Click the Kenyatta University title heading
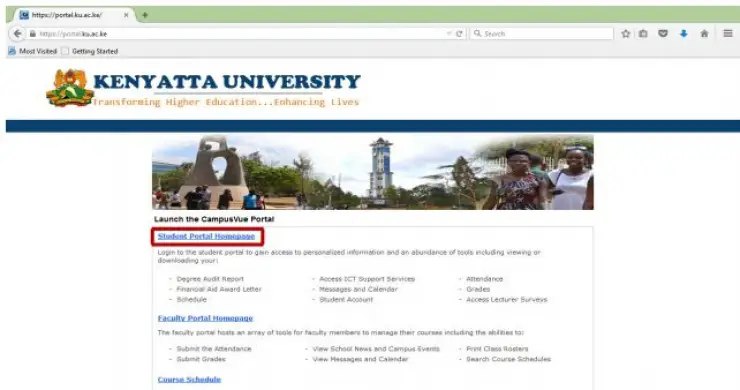Viewport: 740px width, 390px height. 227,82
